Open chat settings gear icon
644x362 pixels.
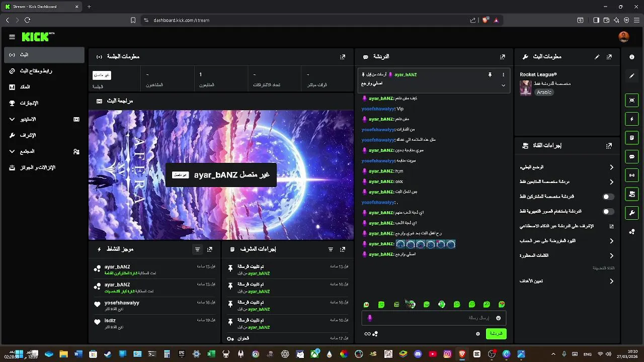click(478, 334)
